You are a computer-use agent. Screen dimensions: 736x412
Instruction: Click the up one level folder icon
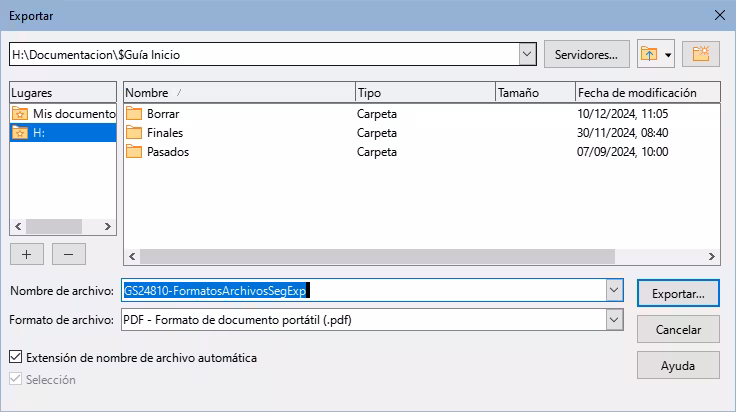(649, 54)
